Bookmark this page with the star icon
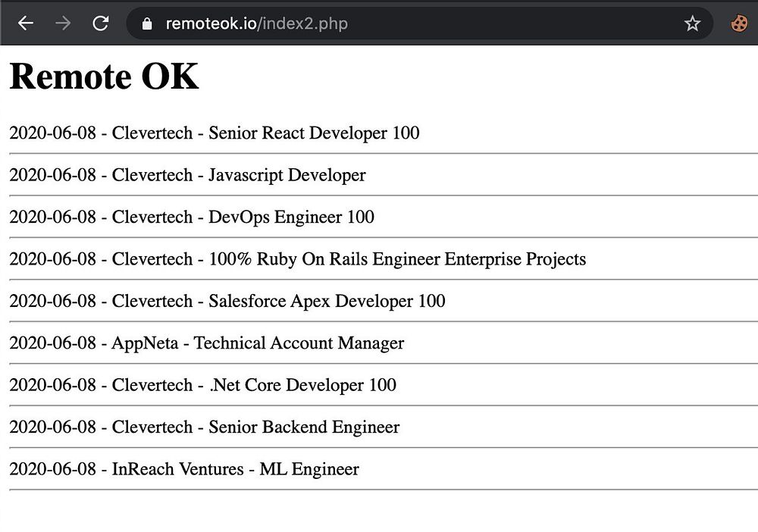 coord(692,23)
